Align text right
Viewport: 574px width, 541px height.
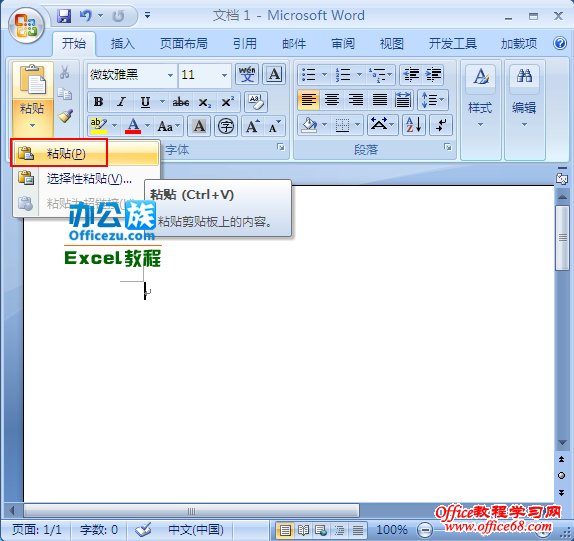tap(355, 100)
